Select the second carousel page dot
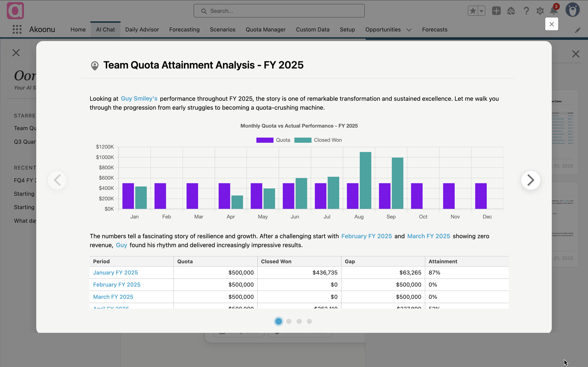 (x=289, y=321)
